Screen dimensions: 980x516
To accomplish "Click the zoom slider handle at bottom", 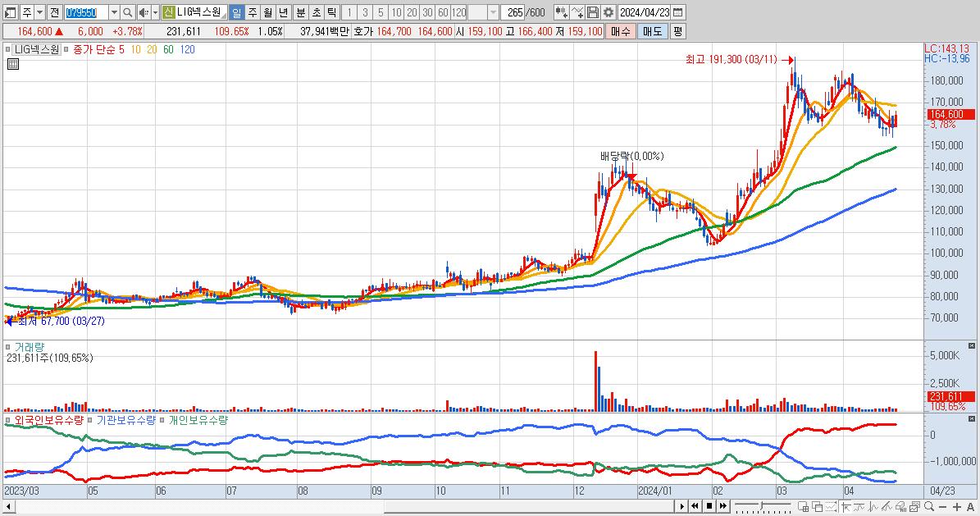I will [761, 506].
